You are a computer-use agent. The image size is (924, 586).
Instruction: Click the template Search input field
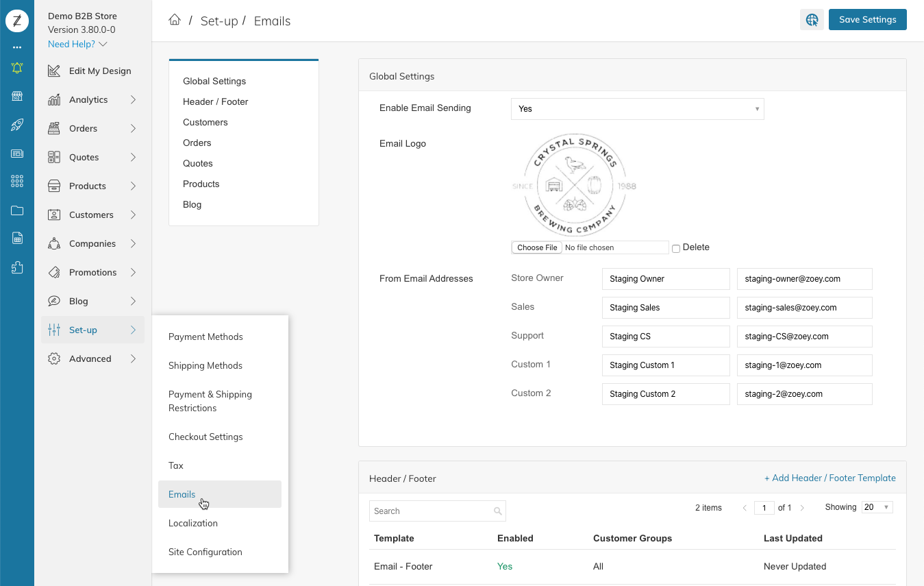tap(437, 511)
